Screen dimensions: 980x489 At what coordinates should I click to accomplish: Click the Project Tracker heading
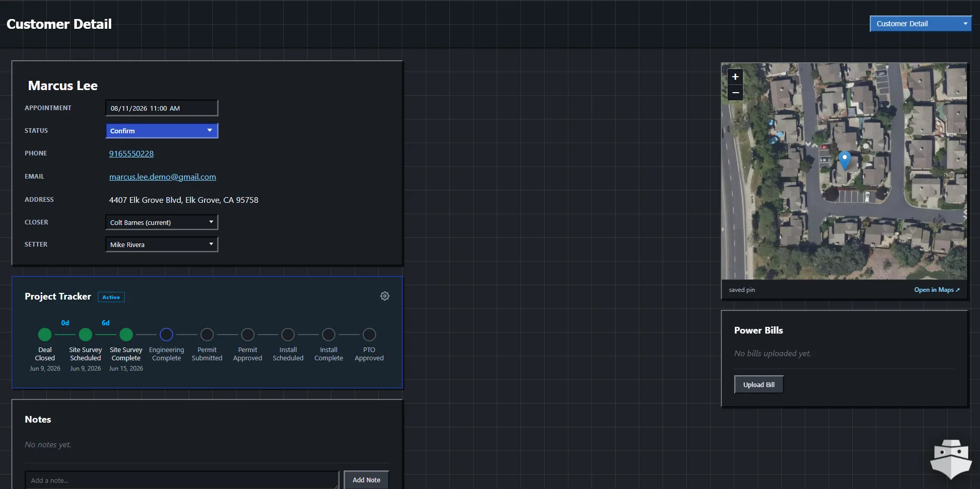58,296
